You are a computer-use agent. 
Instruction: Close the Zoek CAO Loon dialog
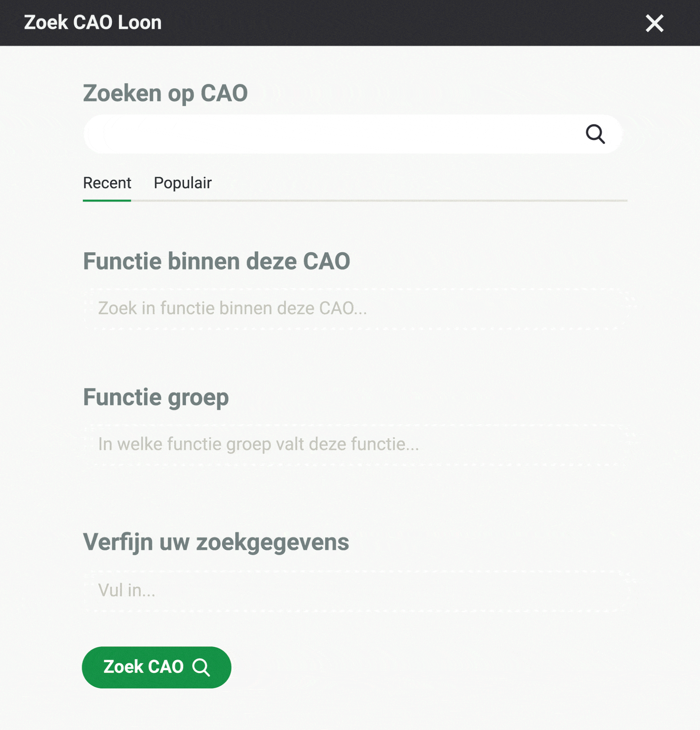coord(654,23)
